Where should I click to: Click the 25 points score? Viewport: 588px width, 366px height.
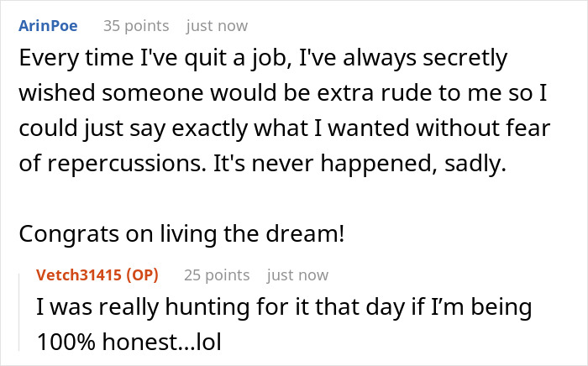[x=216, y=275]
